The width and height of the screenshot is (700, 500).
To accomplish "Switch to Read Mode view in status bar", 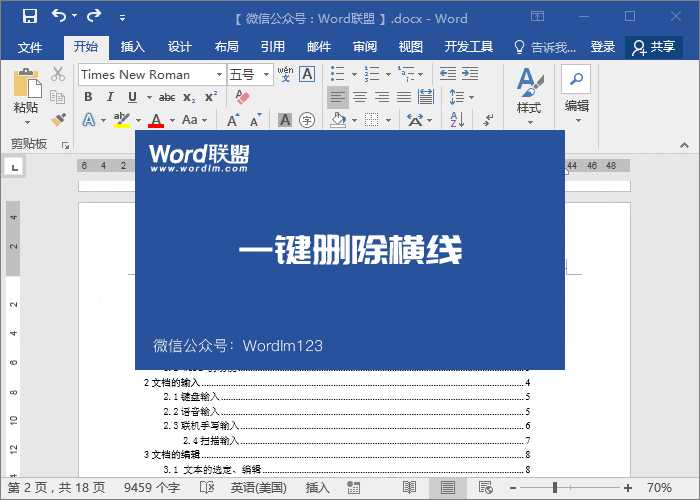I will point(409,487).
